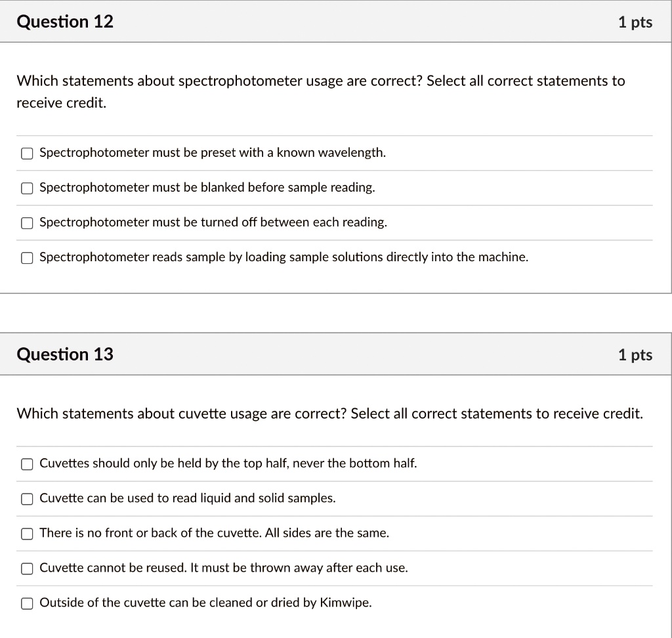Check 'Spectrophotometer must be blanked before sample reading'
The height and width of the screenshot is (638, 672).
coord(27,188)
